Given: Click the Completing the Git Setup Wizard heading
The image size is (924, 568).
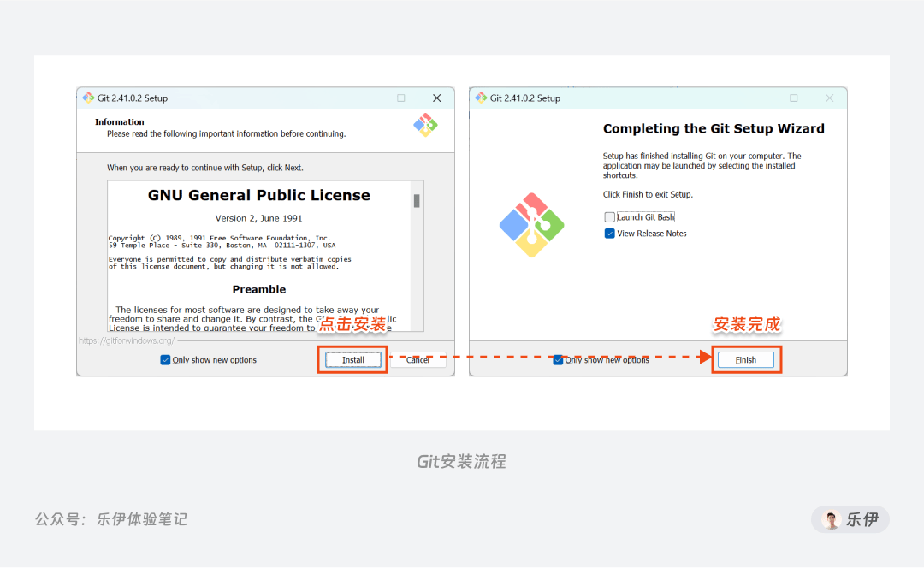Looking at the screenshot, I should tap(714, 128).
